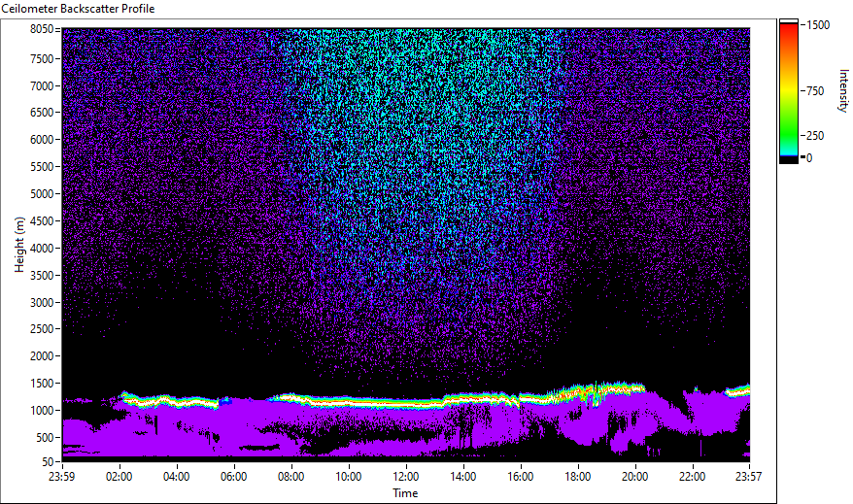Click the 14:00 time axis label
This screenshot has width=853, height=504.
tap(463, 477)
